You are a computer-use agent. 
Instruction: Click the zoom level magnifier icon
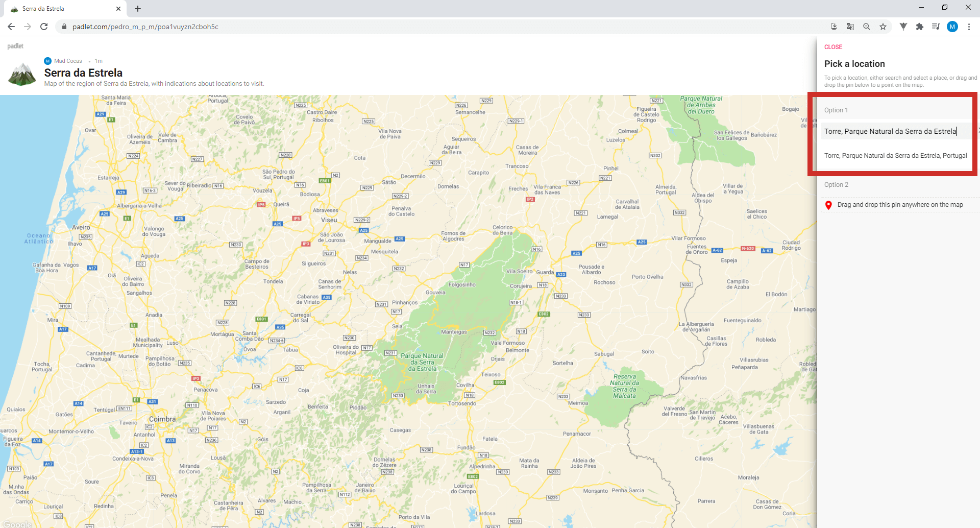(x=867, y=27)
